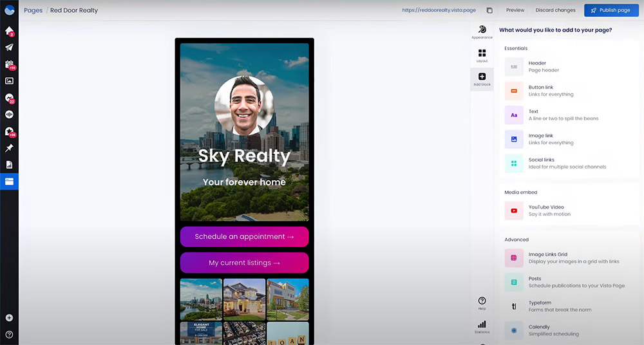The width and height of the screenshot is (644, 345).
Task: Open the reviews star icon in sidebar
Action: pos(10,131)
